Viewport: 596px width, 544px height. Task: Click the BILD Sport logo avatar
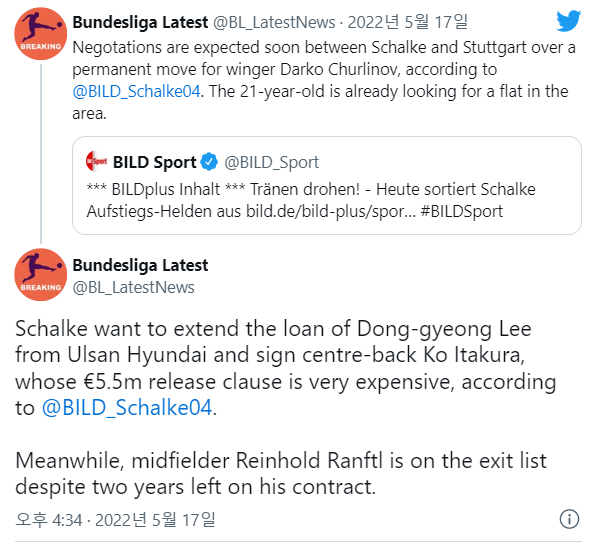96,161
